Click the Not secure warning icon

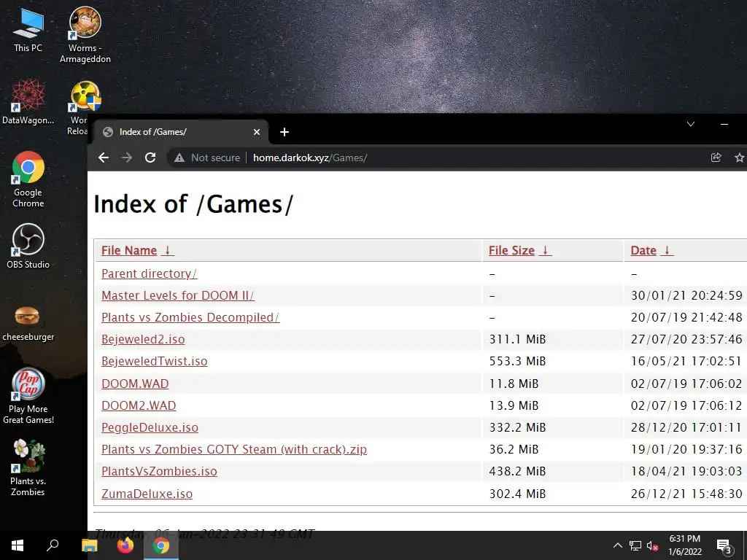pyautogui.click(x=179, y=157)
